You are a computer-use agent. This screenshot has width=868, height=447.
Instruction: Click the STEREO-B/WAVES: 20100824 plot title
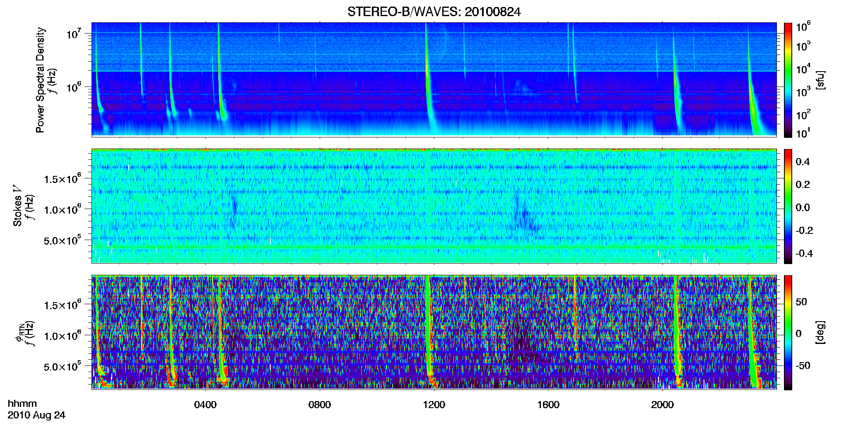(x=434, y=12)
